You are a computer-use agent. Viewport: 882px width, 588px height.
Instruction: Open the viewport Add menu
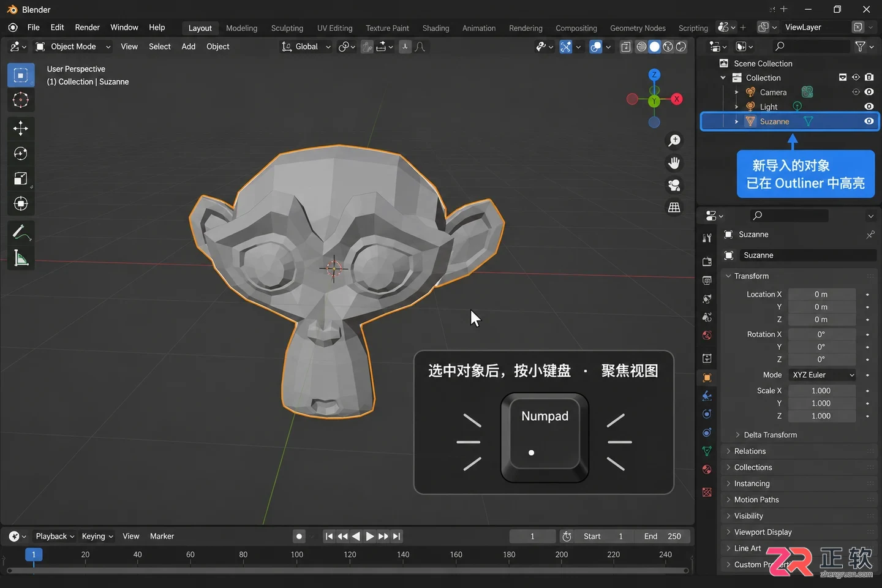[189, 47]
